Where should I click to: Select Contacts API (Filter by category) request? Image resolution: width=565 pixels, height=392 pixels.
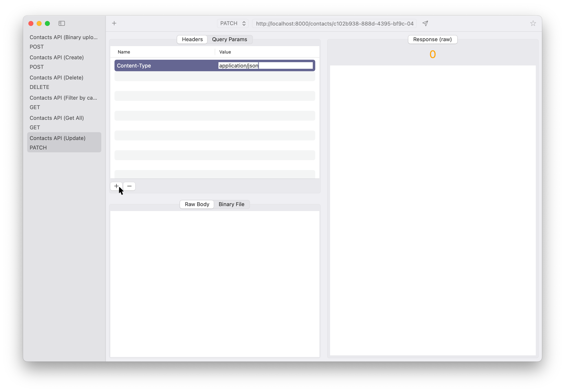click(64, 102)
